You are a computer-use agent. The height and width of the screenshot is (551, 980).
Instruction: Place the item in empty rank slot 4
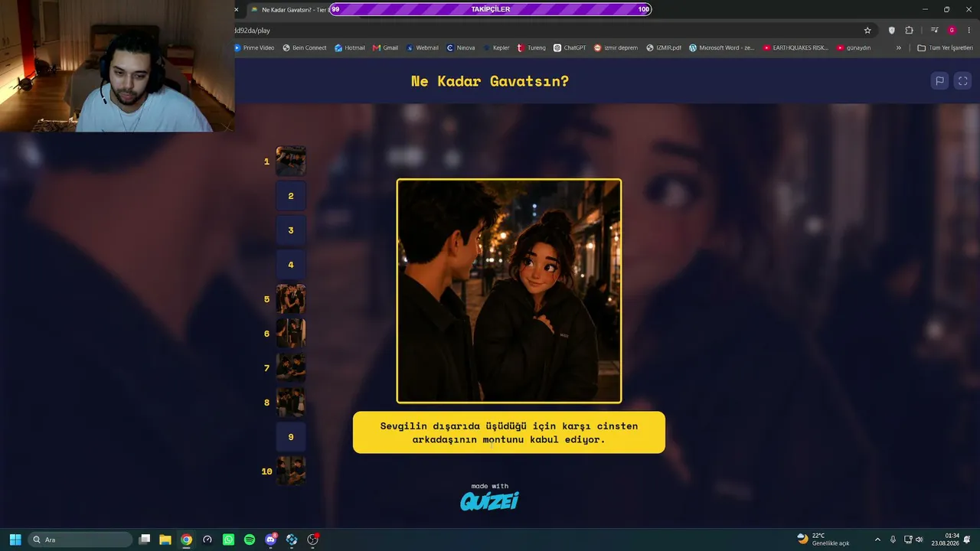291,265
